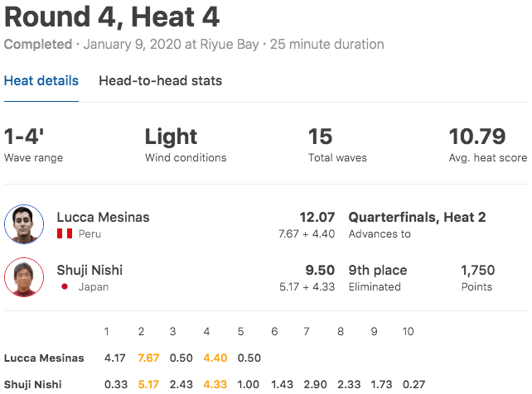This screenshot has height=394, width=532.
Task: Click Lucca Mesinas's name in the score table
Action: tap(44, 358)
